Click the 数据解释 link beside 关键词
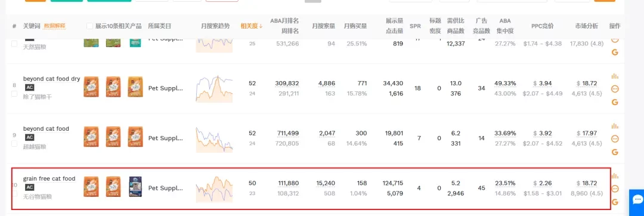 pyautogui.click(x=54, y=26)
